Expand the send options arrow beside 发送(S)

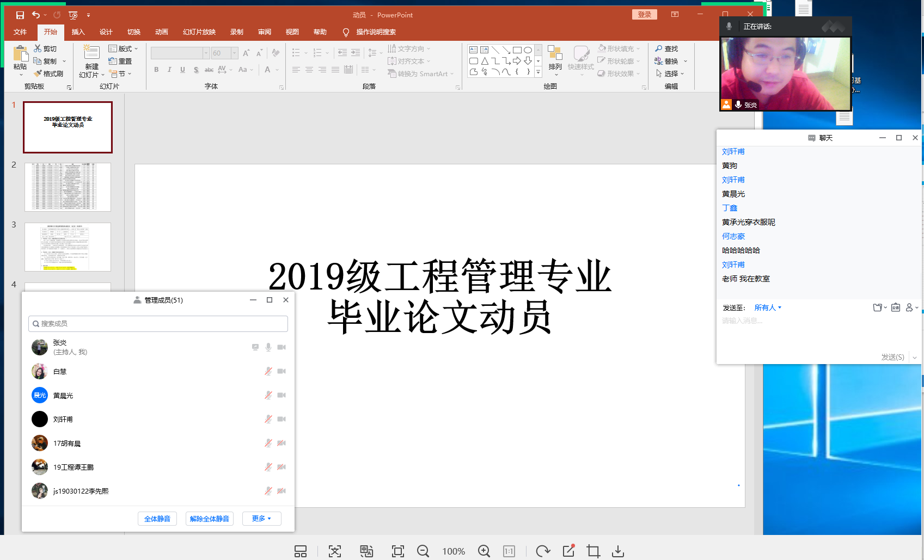[x=915, y=358]
